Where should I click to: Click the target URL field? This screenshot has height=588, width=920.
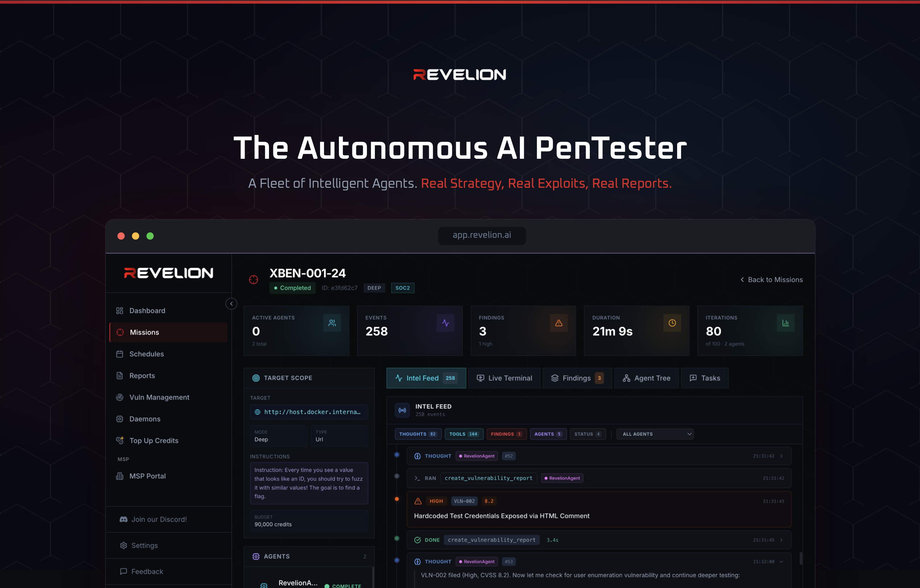[x=309, y=412]
